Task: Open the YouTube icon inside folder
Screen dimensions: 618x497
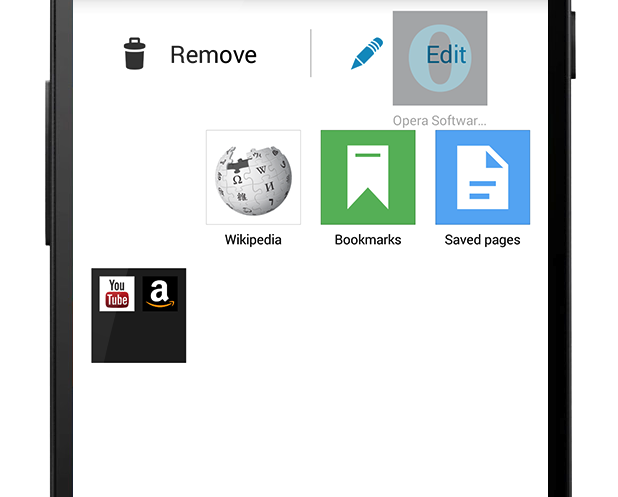Action: (x=117, y=294)
